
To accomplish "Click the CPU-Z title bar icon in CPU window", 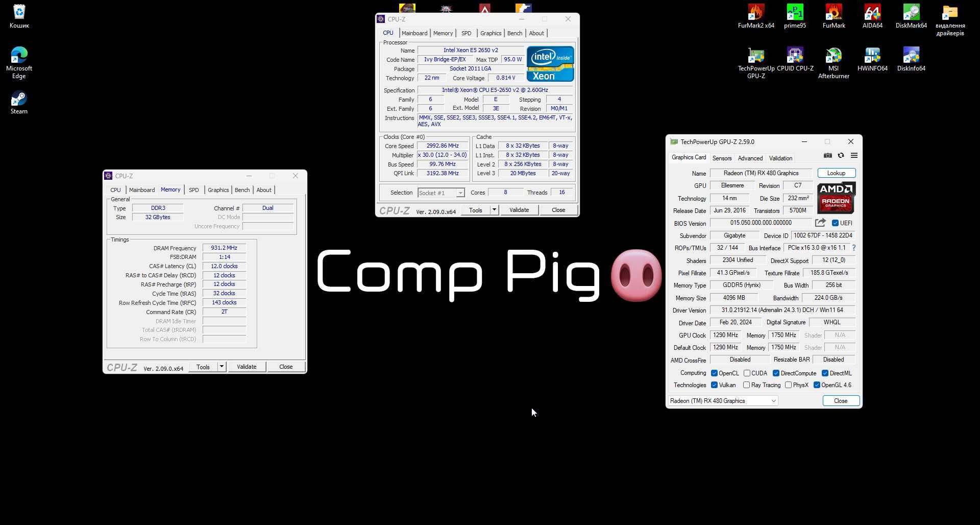I will coord(381,19).
